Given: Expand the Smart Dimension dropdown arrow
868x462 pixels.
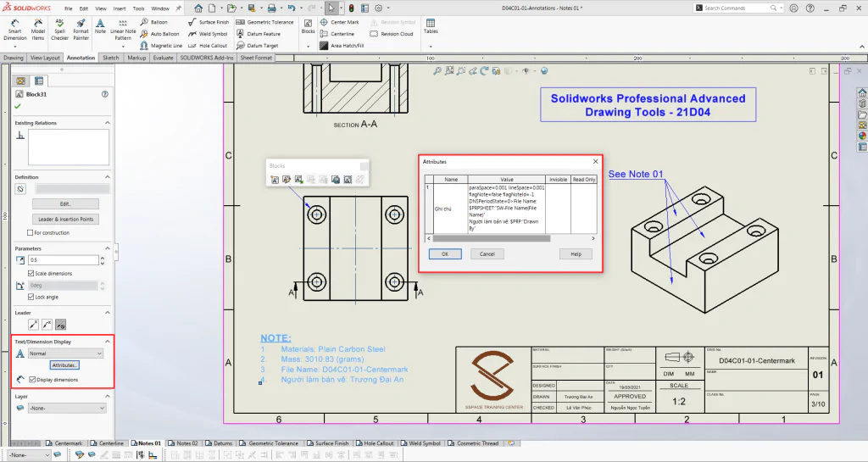Looking at the screenshot, I should coord(15,46).
